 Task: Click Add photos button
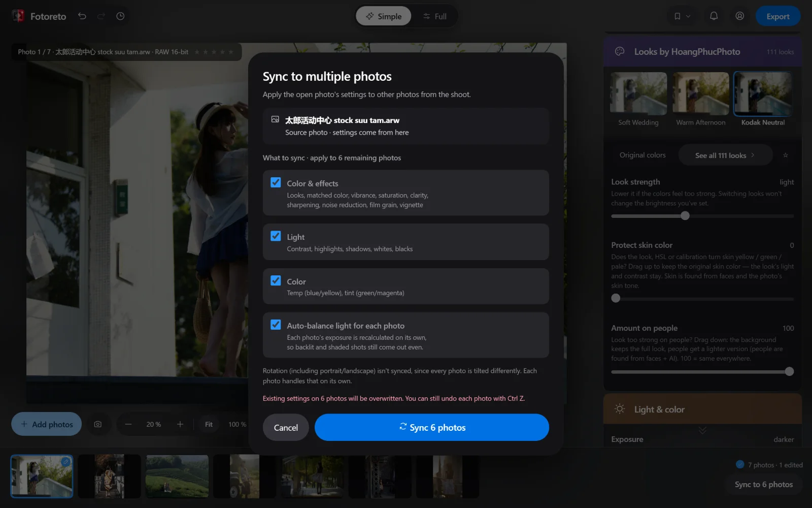pos(47,424)
